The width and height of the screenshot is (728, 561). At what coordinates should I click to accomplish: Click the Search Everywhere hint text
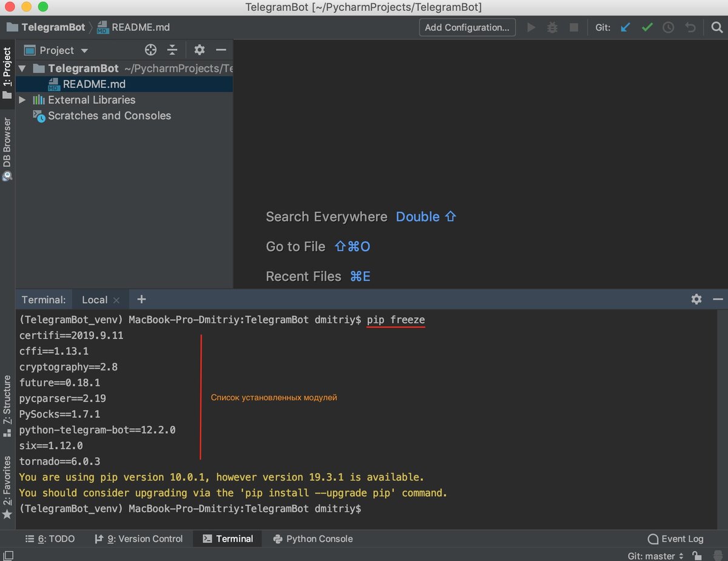(326, 217)
